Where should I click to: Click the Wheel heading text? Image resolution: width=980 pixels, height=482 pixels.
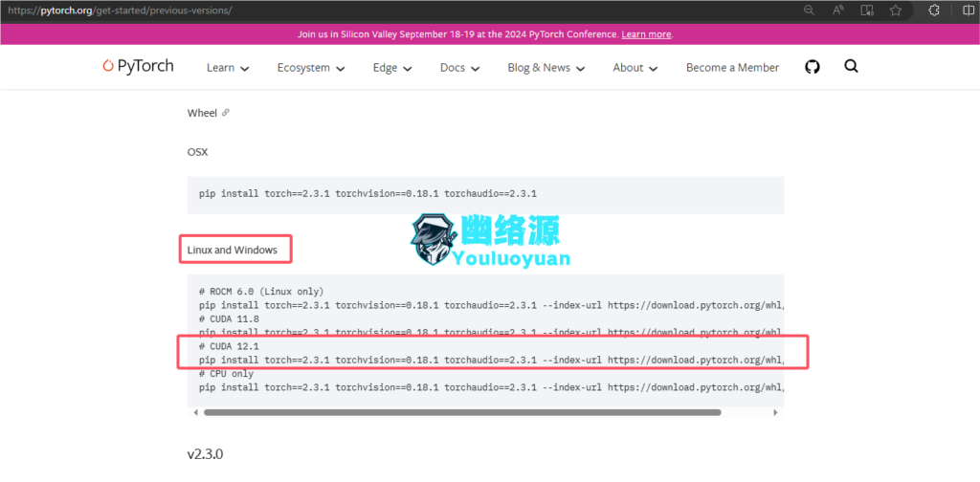[x=202, y=113]
